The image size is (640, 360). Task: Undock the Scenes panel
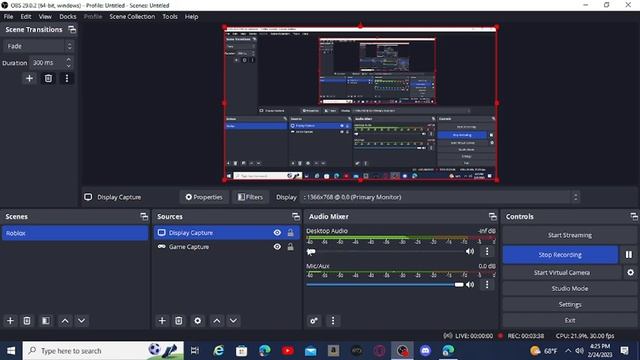[144, 216]
